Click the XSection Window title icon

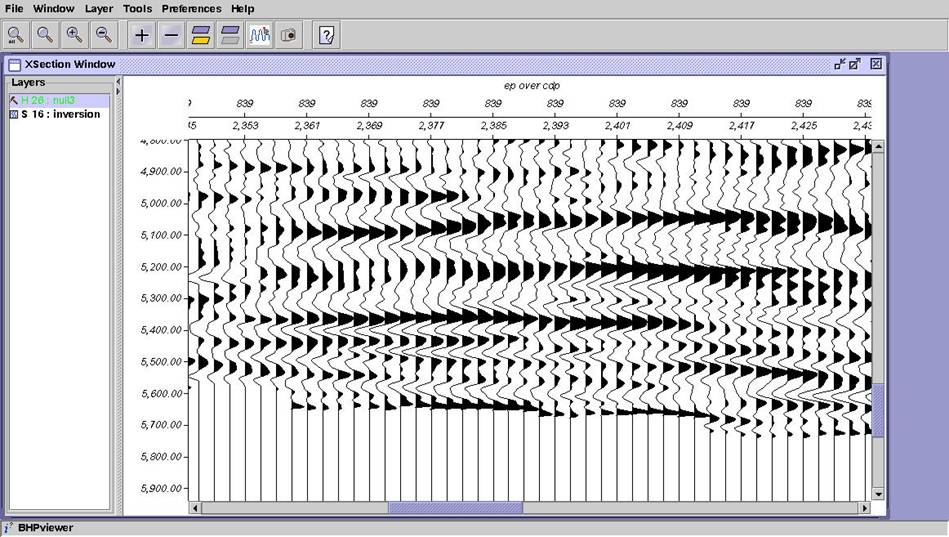[15, 64]
